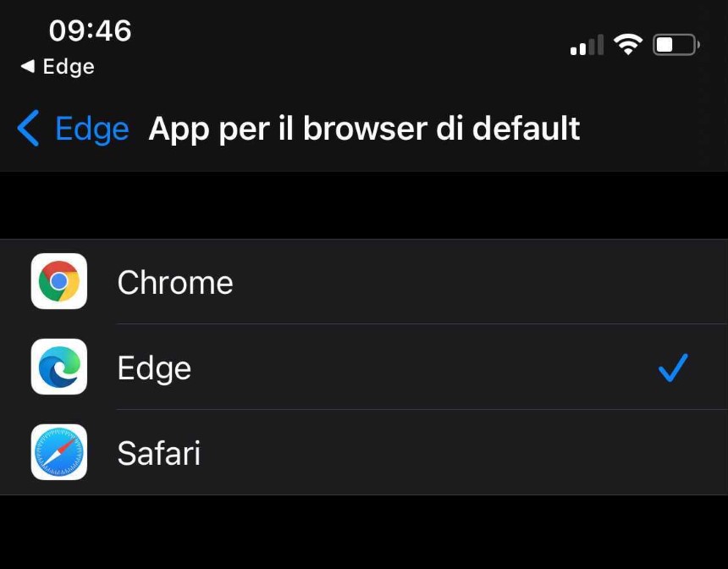Viewport: 728px width, 569px height.
Task: Tap black spacer above the browser list
Action: coord(364,205)
